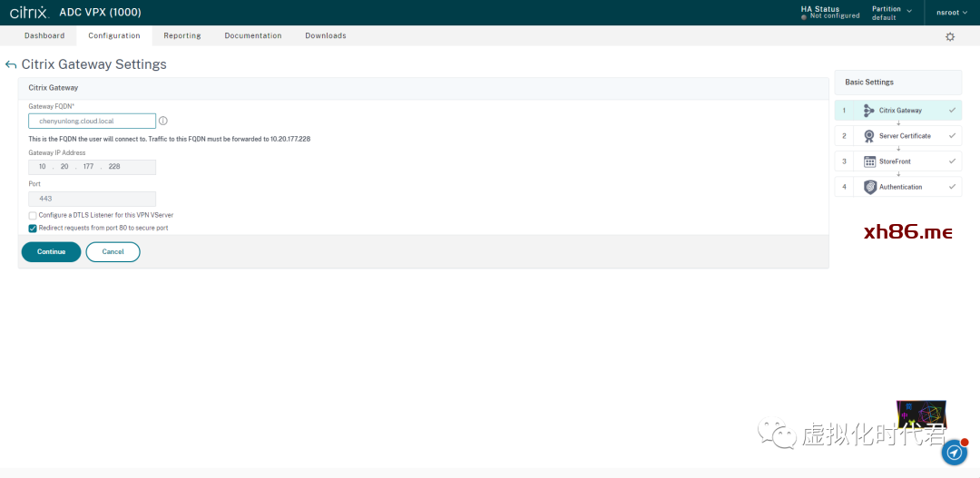Select step 3 StoreFront

click(898, 161)
